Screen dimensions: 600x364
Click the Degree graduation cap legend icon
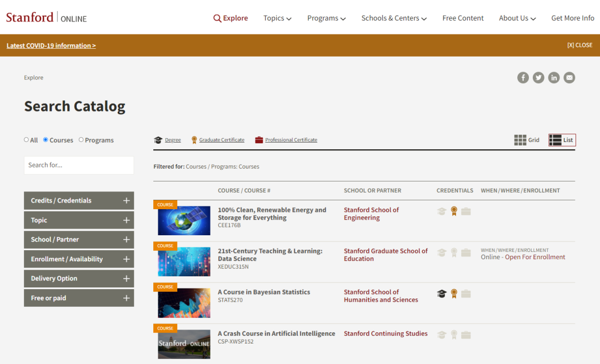[x=158, y=140]
